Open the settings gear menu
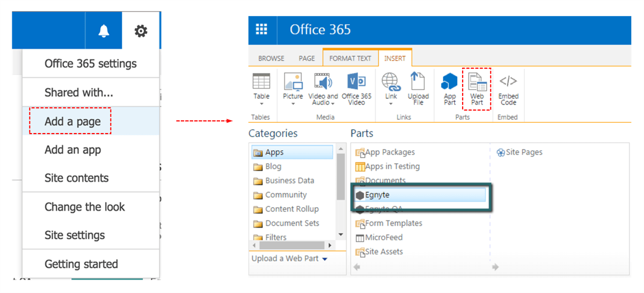The height and width of the screenshot is (293, 644). (141, 31)
